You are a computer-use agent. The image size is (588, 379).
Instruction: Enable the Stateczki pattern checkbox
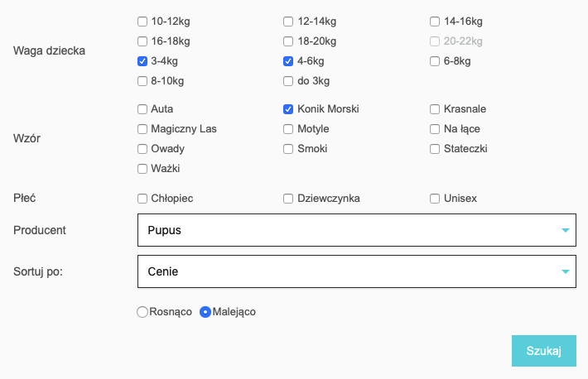point(435,149)
